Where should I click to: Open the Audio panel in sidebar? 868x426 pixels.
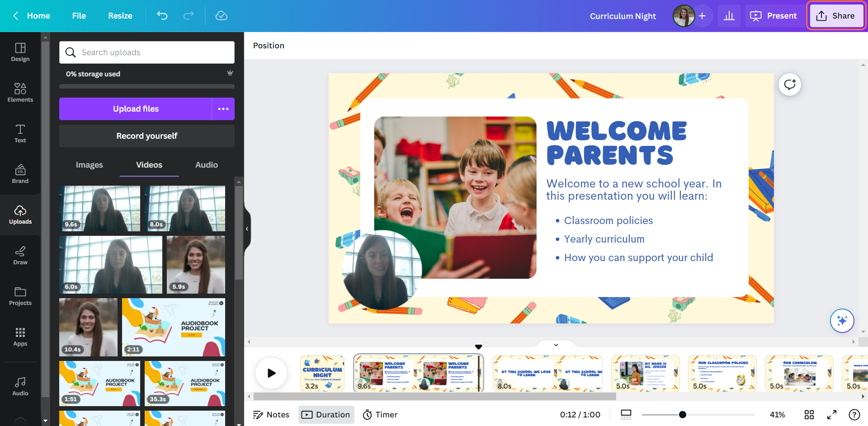tap(20, 387)
